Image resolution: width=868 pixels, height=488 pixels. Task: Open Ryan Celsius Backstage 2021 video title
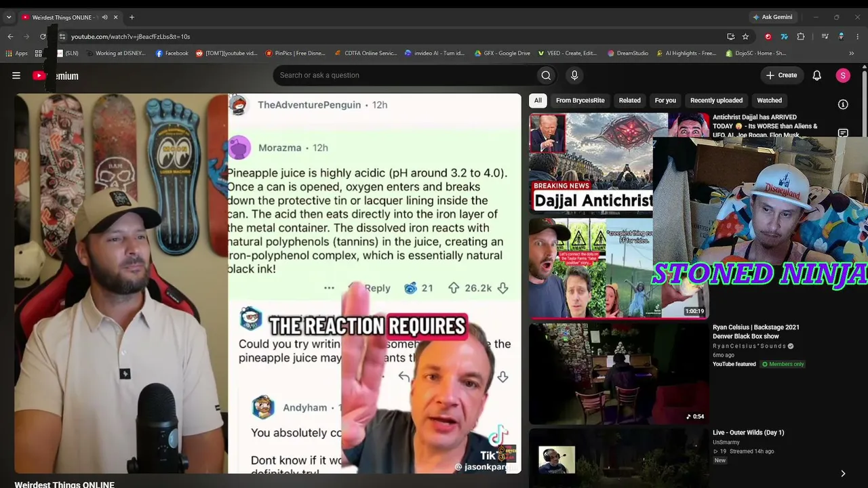click(756, 331)
